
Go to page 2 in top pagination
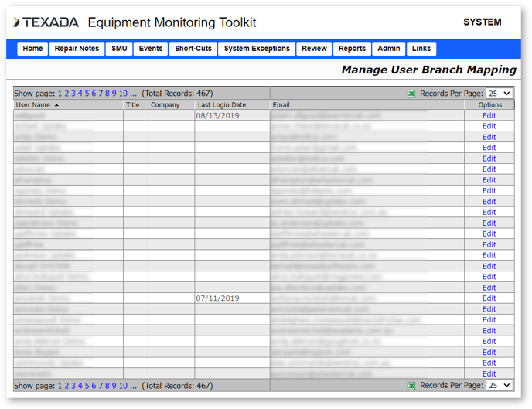pyautogui.click(x=67, y=94)
